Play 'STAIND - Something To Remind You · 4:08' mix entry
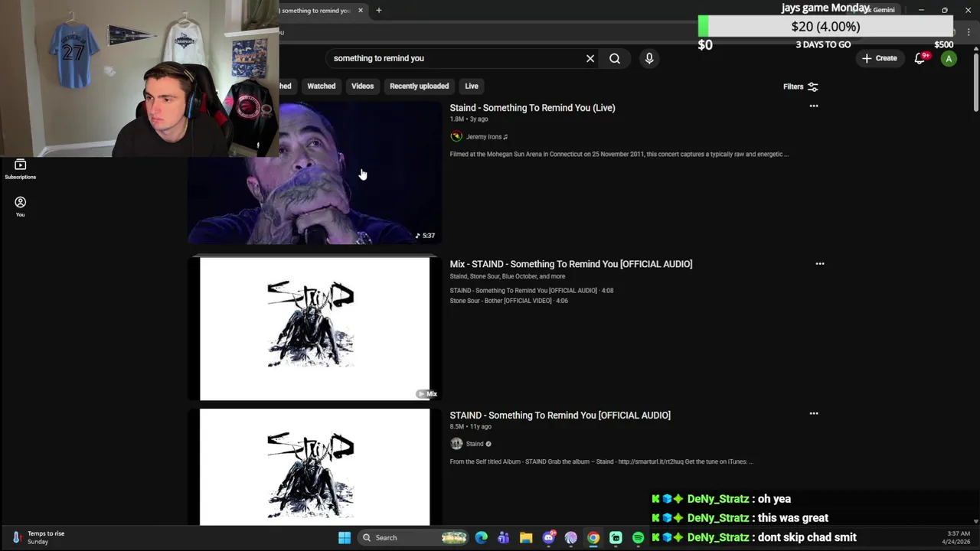 (x=531, y=291)
